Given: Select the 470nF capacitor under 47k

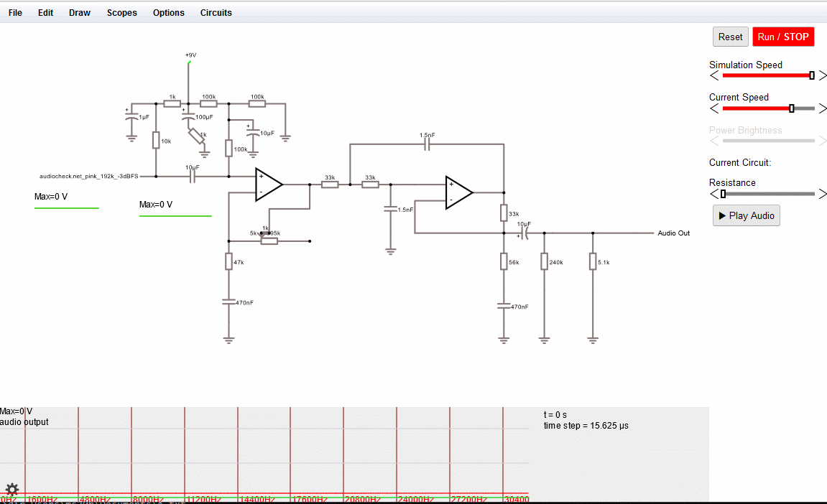Looking at the screenshot, I should tap(229, 302).
